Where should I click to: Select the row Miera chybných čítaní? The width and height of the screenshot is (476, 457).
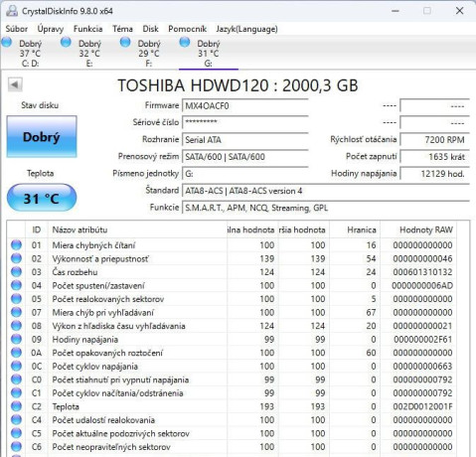(x=232, y=245)
